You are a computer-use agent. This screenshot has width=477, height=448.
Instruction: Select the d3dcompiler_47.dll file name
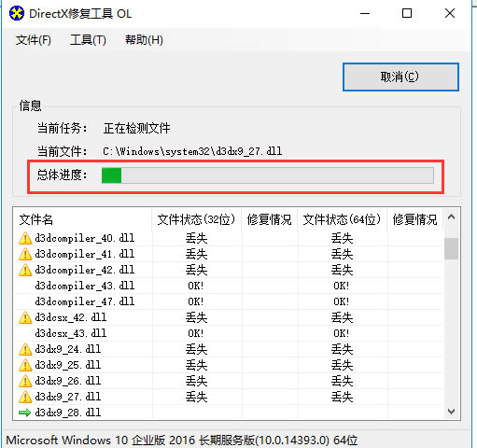coord(85,301)
